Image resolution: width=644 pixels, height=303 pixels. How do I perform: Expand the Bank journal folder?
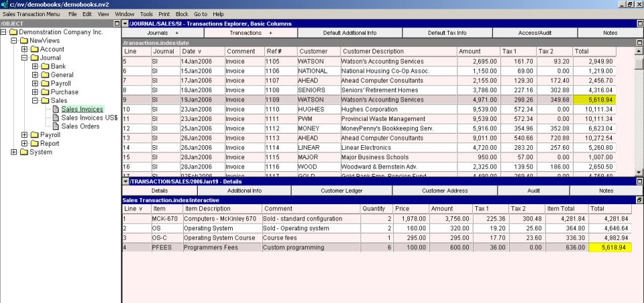pyautogui.click(x=35, y=67)
